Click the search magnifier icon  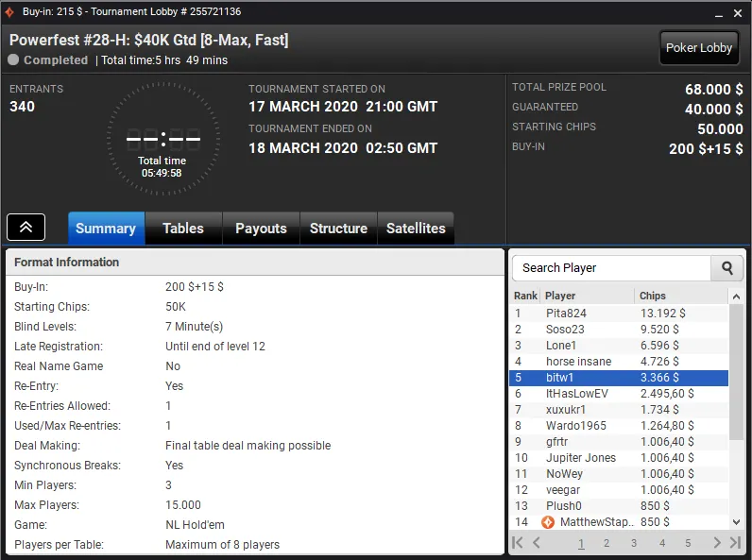(x=727, y=268)
